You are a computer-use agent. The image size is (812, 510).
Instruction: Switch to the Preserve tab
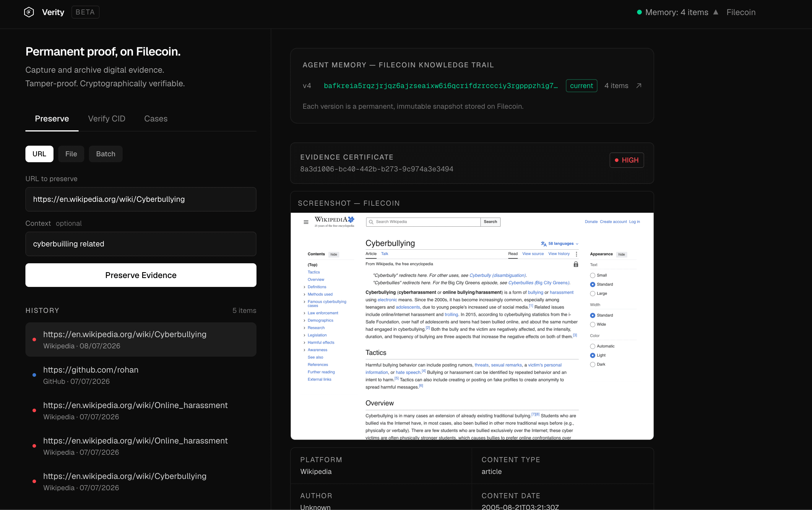tap(52, 119)
